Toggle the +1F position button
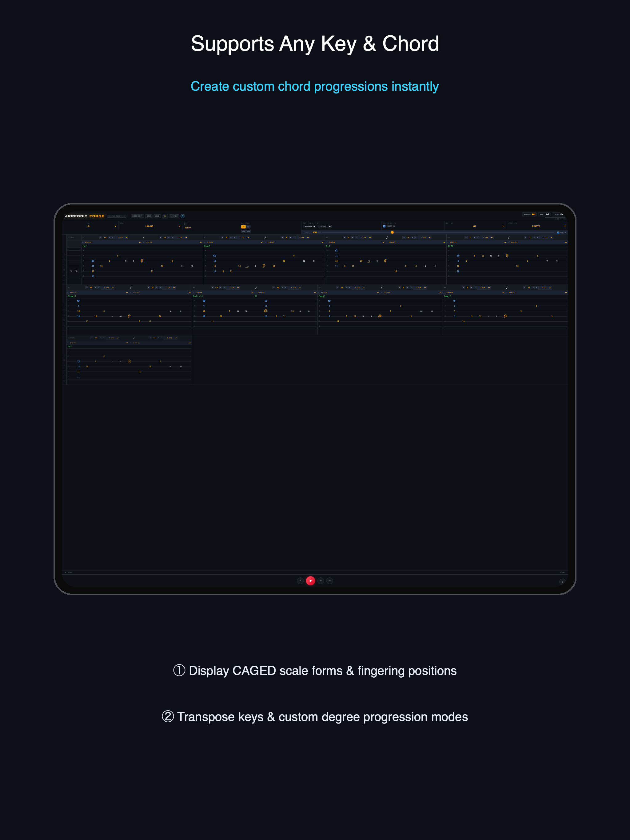 [244, 231]
